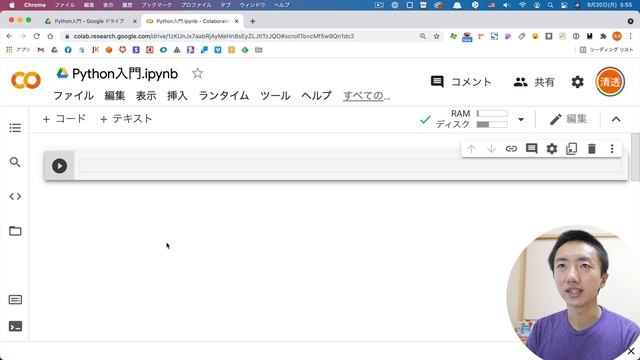Open Facebook bookmark
This screenshot has height=360, width=640.
(68, 50)
